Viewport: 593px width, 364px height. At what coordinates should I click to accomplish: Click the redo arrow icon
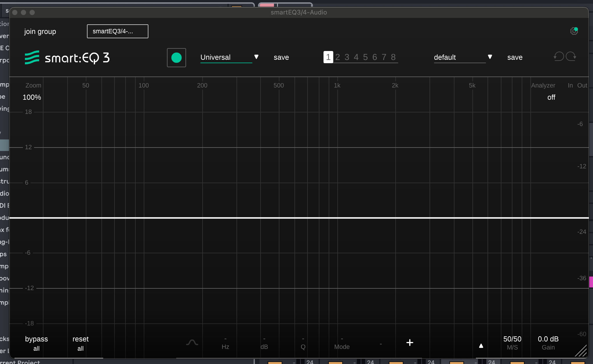[571, 57]
